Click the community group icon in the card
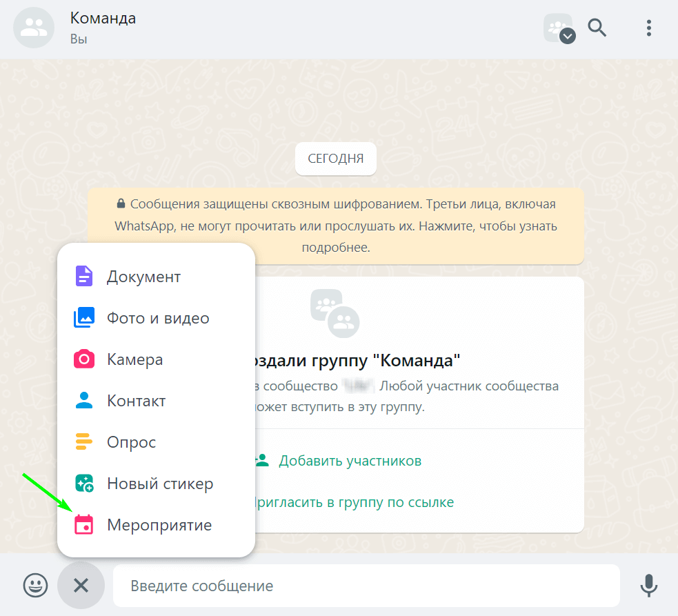The image size is (678, 616). 335,313
